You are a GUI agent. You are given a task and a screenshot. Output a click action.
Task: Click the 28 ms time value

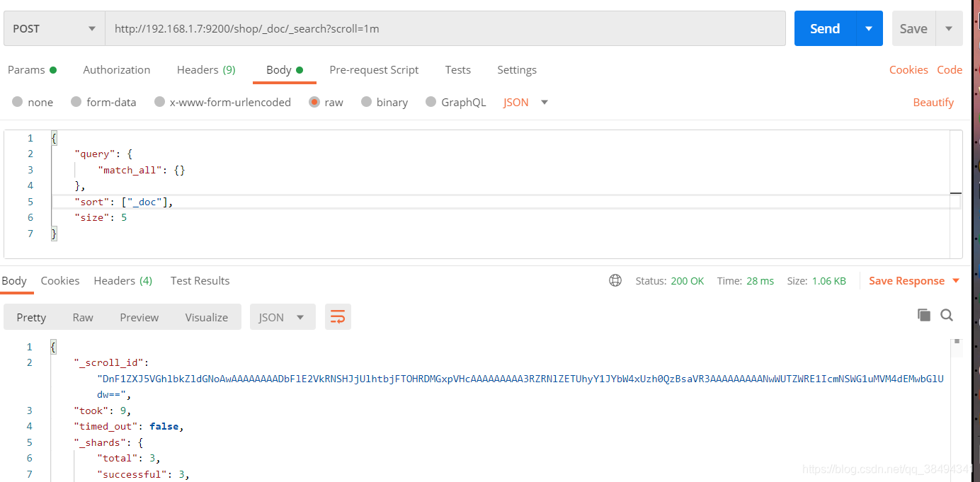760,280
